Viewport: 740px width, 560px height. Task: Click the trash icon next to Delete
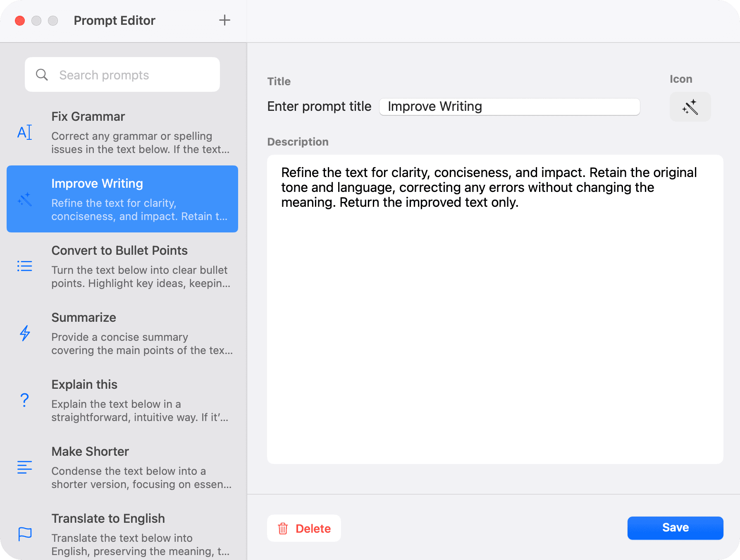tap(283, 528)
